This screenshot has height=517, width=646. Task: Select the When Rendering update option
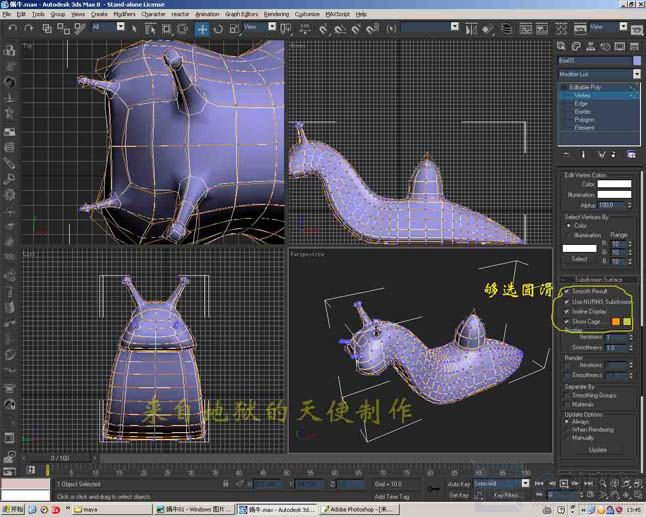[568, 430]
